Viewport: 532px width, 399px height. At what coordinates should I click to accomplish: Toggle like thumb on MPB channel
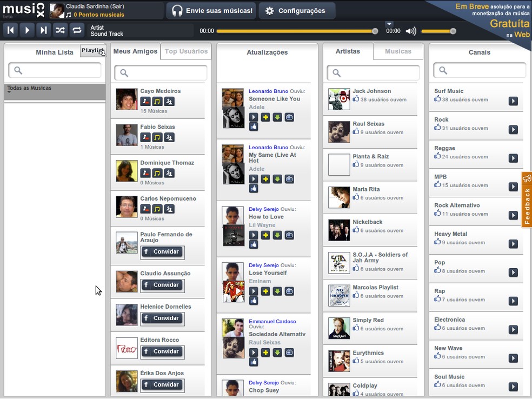[437, 184]
